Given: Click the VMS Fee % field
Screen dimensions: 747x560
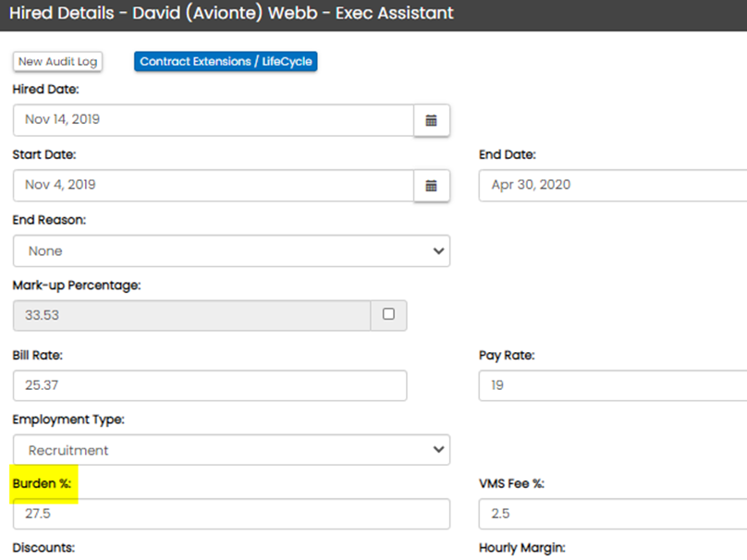Looking at the screenshot, I should 613,514.
